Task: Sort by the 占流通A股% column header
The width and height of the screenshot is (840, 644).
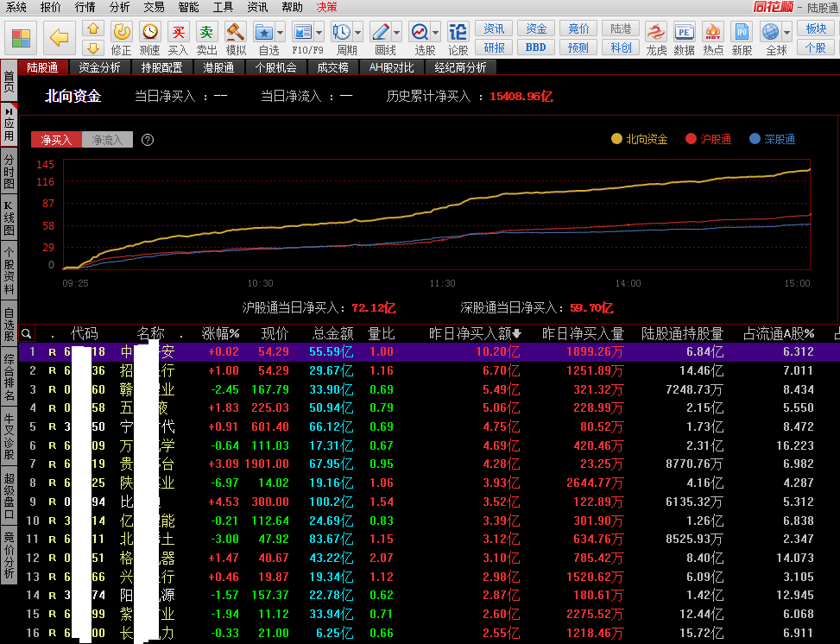Action: (779, 334)
